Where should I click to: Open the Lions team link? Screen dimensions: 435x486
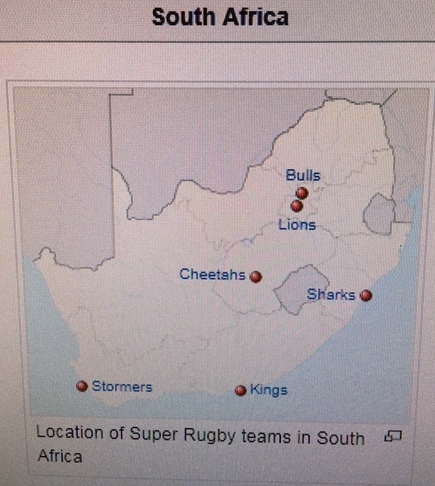tap(297, 225)
